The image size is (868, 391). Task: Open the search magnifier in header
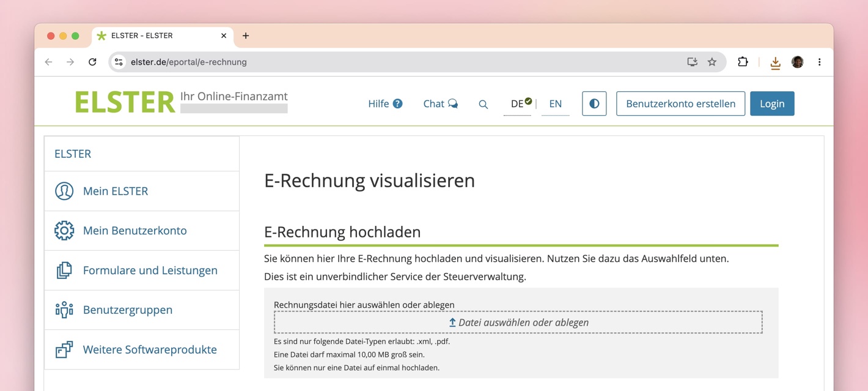pos(483,104)
